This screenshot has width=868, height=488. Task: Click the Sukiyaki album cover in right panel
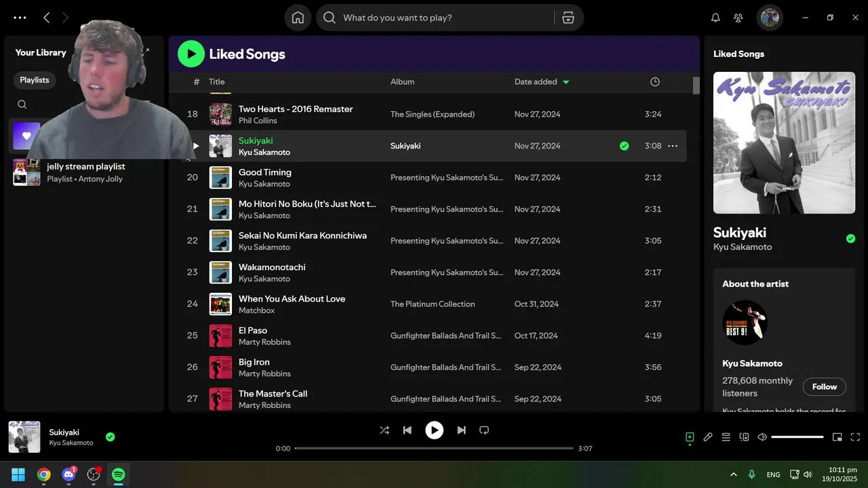click(784, 142)
